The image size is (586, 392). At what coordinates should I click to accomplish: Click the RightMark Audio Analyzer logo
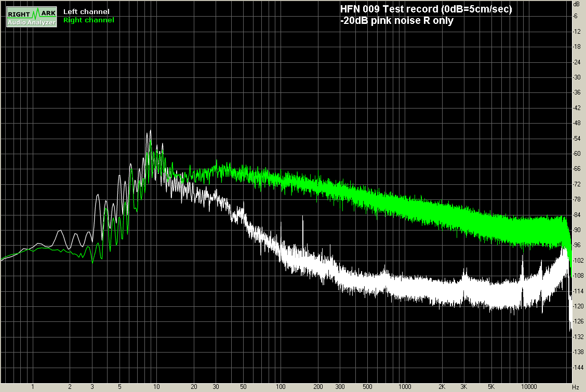pos(32,17)
